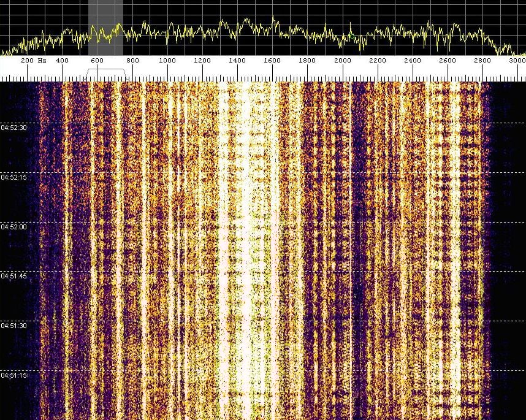Click the 2400 Hz frequency label
This screenshot has width=526, height=420.
[x=413, y=60]
